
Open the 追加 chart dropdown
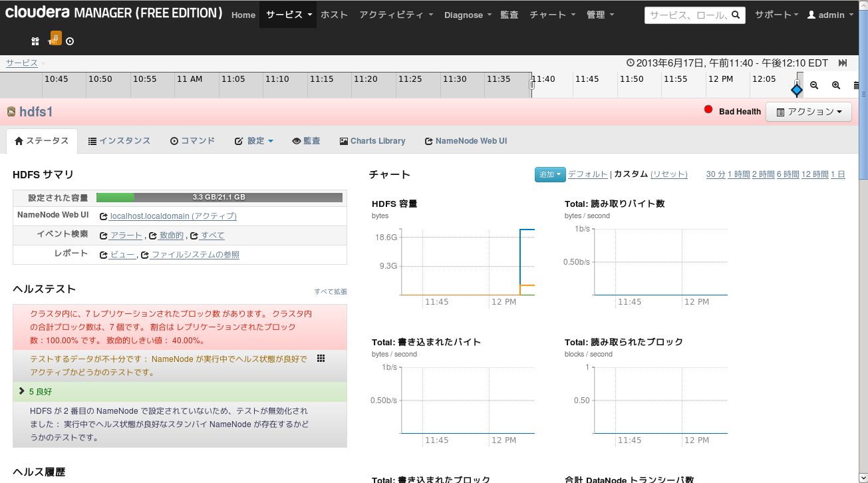550,174
